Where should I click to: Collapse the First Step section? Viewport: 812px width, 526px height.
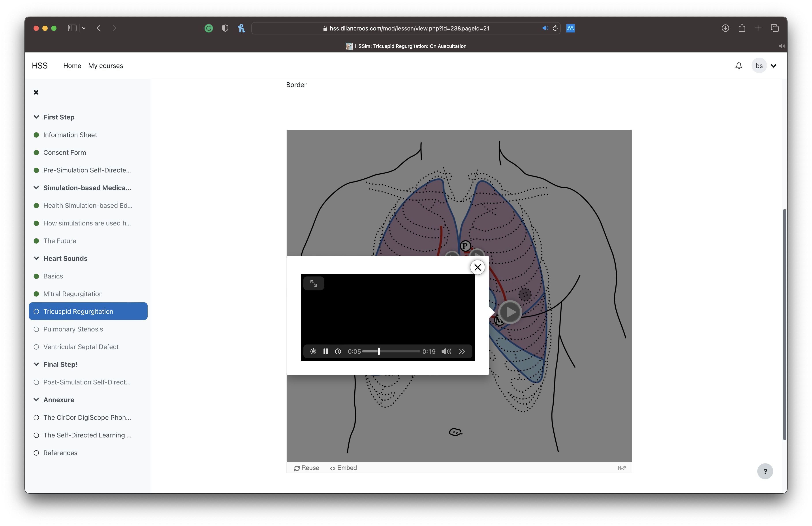click(x=36, y=117)
